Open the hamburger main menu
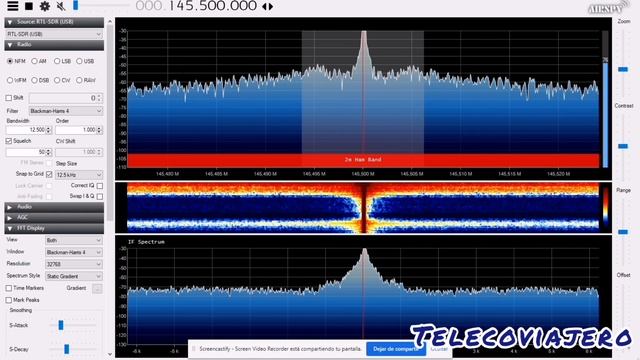 click(x=13, y=6)
